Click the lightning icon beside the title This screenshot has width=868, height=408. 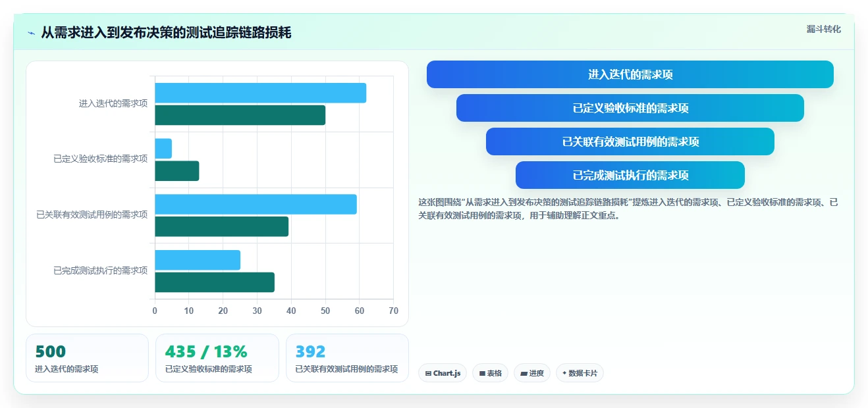tap(32, 33)
